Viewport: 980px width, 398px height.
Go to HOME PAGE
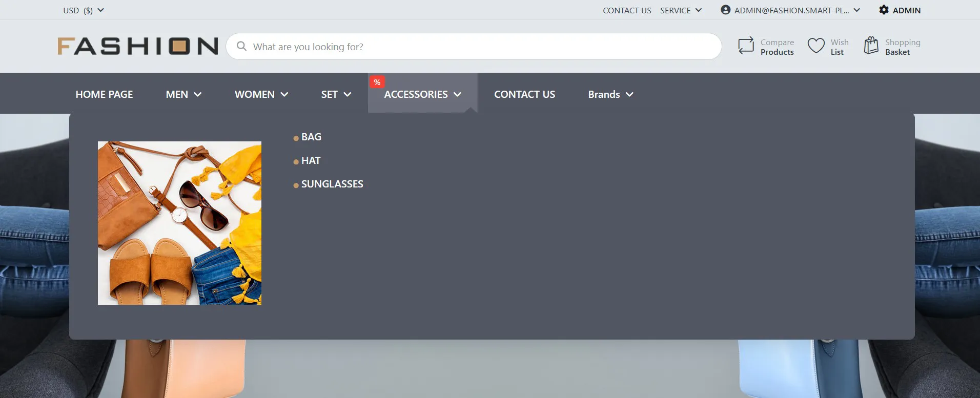(104, 94)
